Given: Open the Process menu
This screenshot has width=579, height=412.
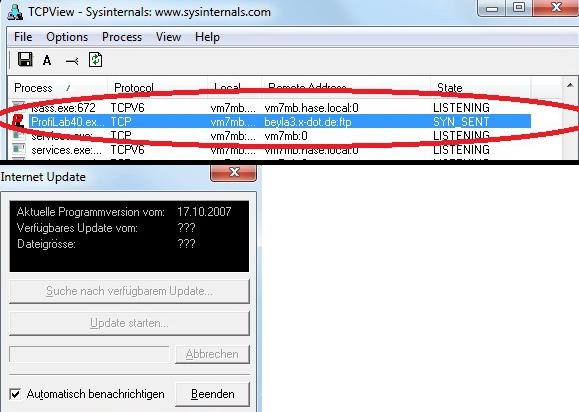Looking at the screenshot, I should point(122,37).
